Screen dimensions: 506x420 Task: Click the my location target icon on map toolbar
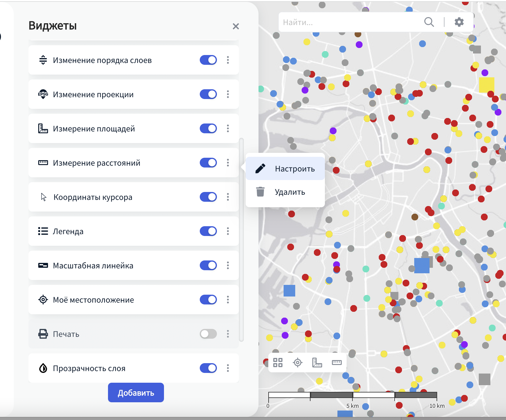(x=297, y=363)
